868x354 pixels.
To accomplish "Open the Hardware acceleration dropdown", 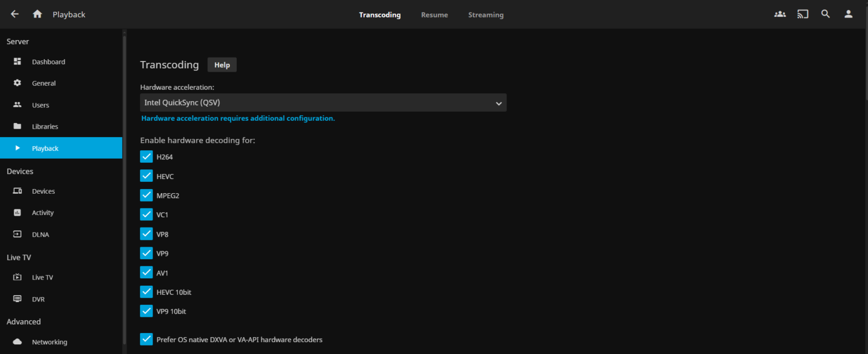I will click(x=323, y=103).
